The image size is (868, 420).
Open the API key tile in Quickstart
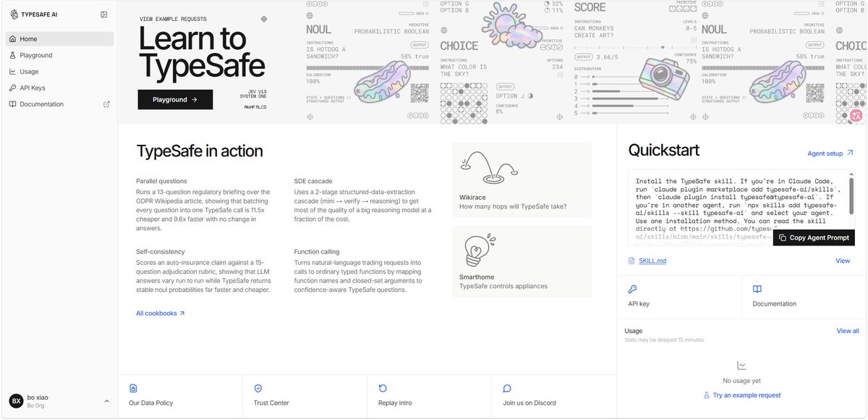point(679,295)
